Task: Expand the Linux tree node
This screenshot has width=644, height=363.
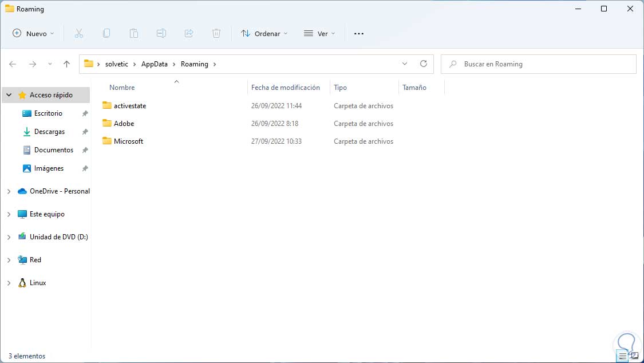Action: coord(9,283)
